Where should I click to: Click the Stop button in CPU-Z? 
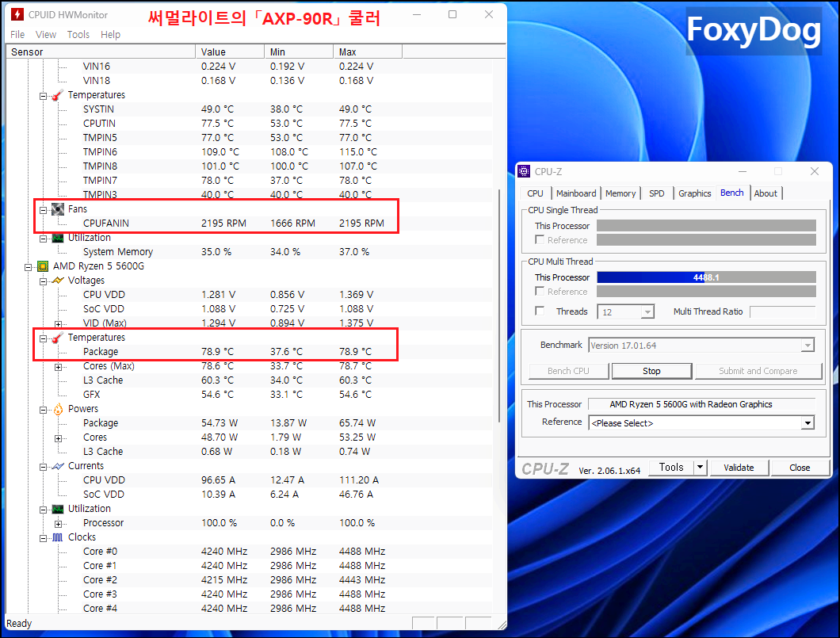click(651, 371)
